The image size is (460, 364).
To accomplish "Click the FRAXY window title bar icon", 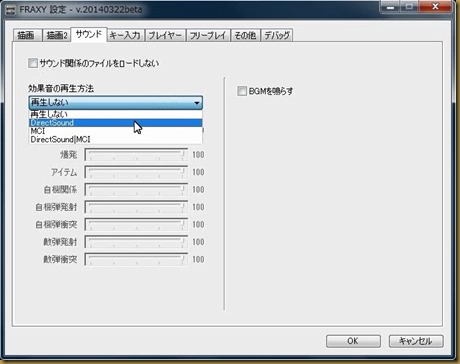I will pos(11,9).
